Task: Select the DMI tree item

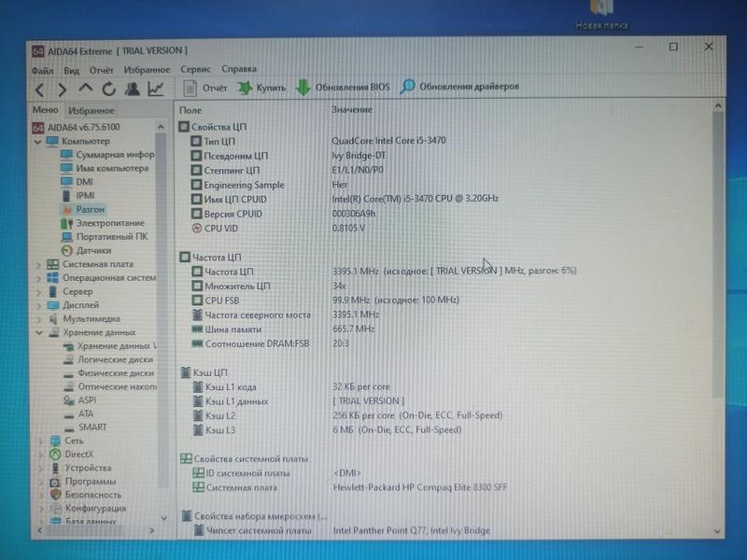Action: [78, 182]
